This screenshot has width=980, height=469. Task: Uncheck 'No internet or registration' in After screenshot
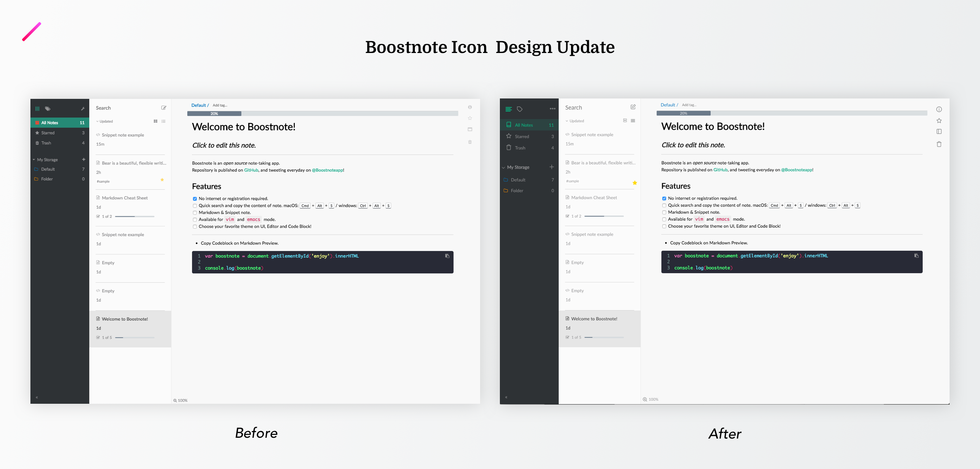pos(664,199)
